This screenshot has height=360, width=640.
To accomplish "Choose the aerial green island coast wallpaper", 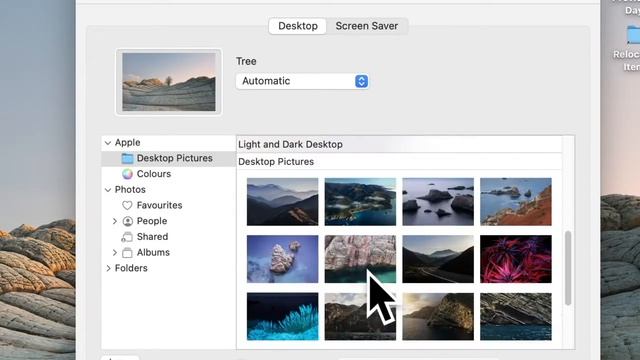I will (360, 202).
